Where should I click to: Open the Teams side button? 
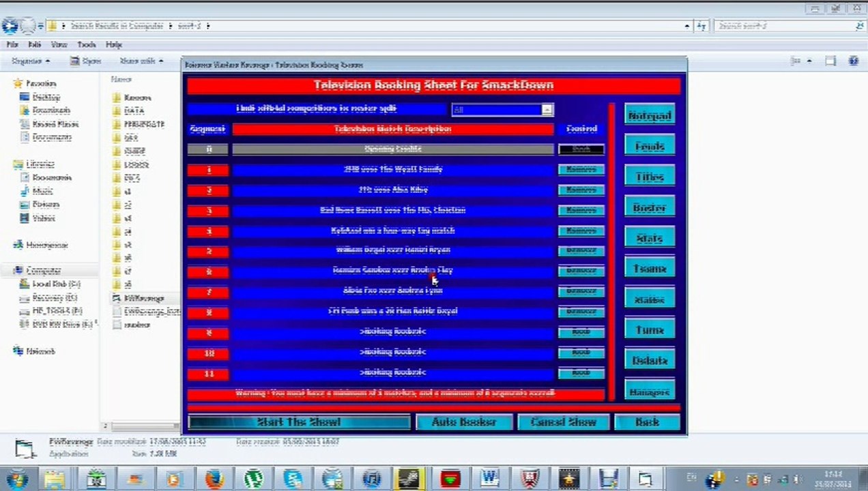(649, 269)
